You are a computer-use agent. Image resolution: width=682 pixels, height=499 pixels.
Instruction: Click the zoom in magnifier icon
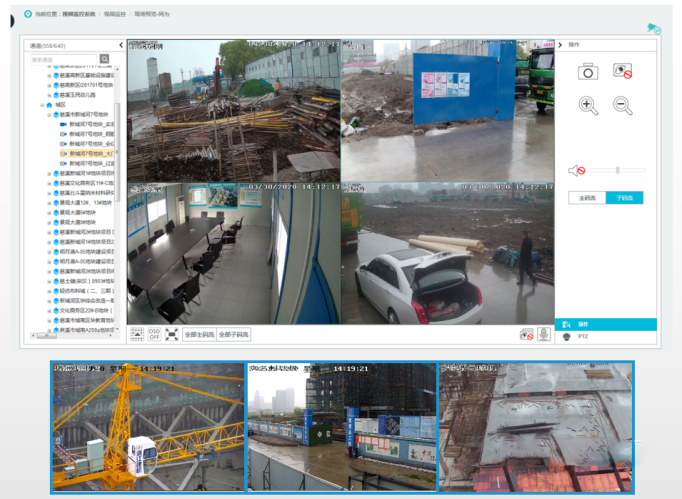tap(588, 105)
